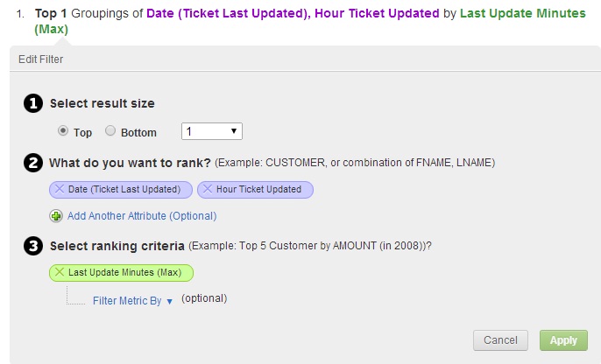Select the Bottom radio button

pos(110,131)
